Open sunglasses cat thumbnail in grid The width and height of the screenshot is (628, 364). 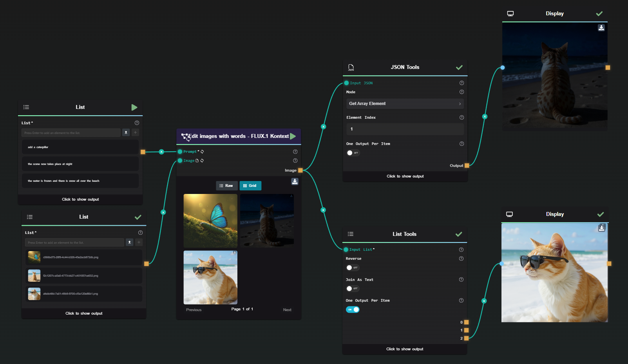tap(210, 277)
